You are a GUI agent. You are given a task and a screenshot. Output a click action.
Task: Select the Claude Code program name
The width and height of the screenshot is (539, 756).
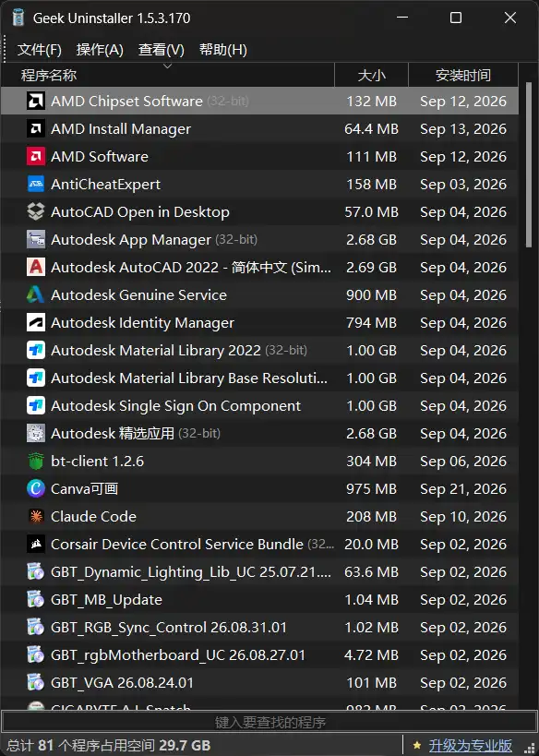[93, 516]
